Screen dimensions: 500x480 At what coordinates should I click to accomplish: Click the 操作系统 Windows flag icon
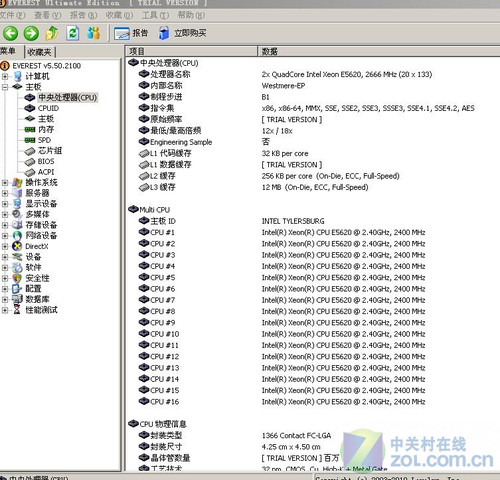click(17, 183)
